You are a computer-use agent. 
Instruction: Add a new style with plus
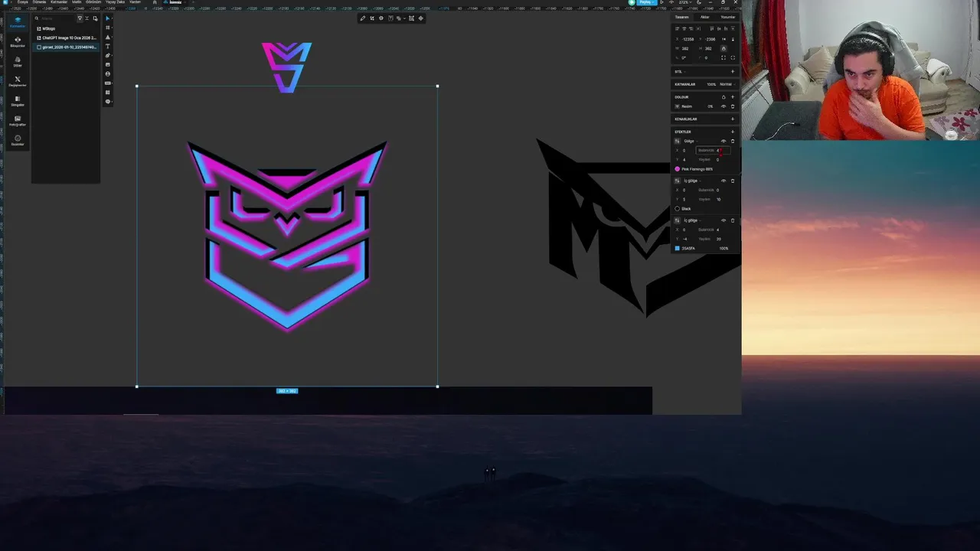point(733,71)
